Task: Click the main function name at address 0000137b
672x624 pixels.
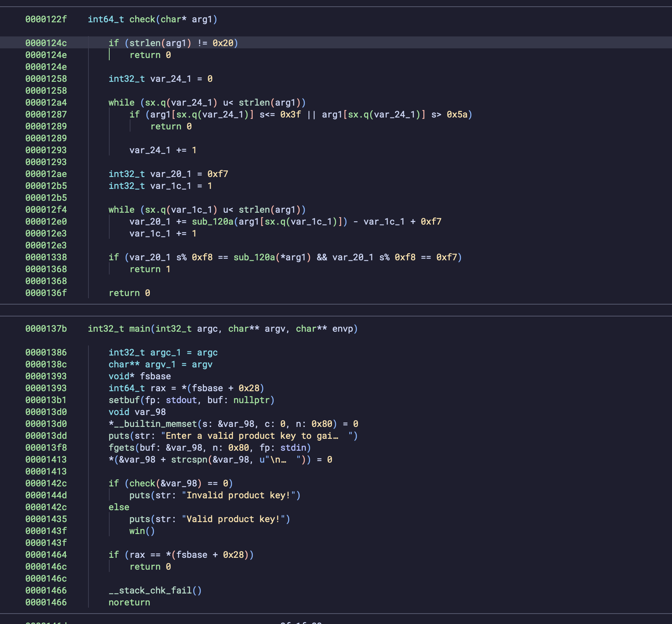Action: tap(140, 328)
